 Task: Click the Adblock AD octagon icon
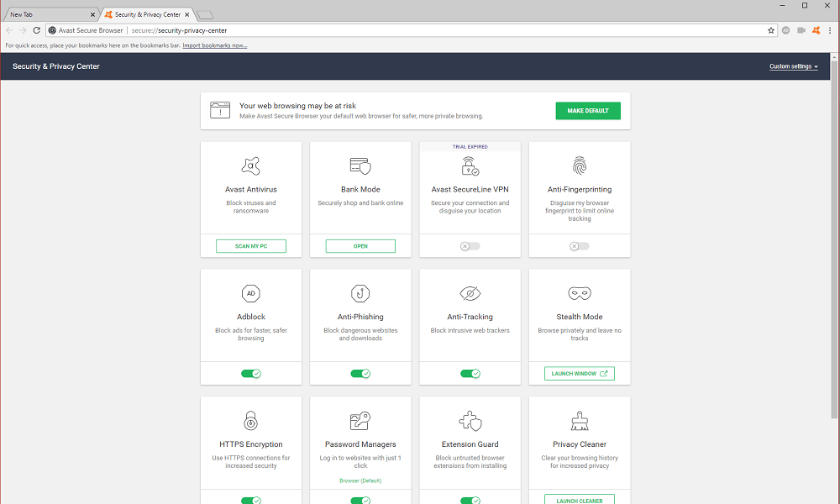pos(250,293)
